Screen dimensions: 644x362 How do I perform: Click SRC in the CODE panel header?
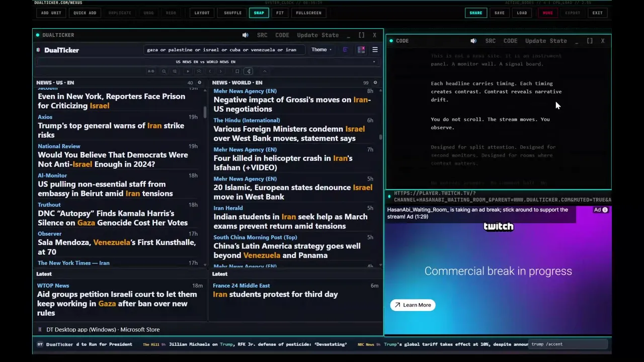tap(491, 41)
